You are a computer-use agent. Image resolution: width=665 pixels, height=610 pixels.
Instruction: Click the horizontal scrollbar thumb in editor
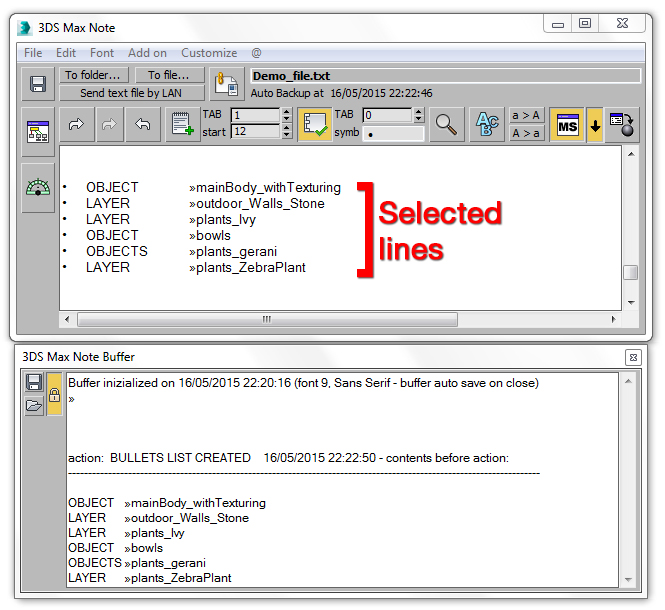(268, 319)
